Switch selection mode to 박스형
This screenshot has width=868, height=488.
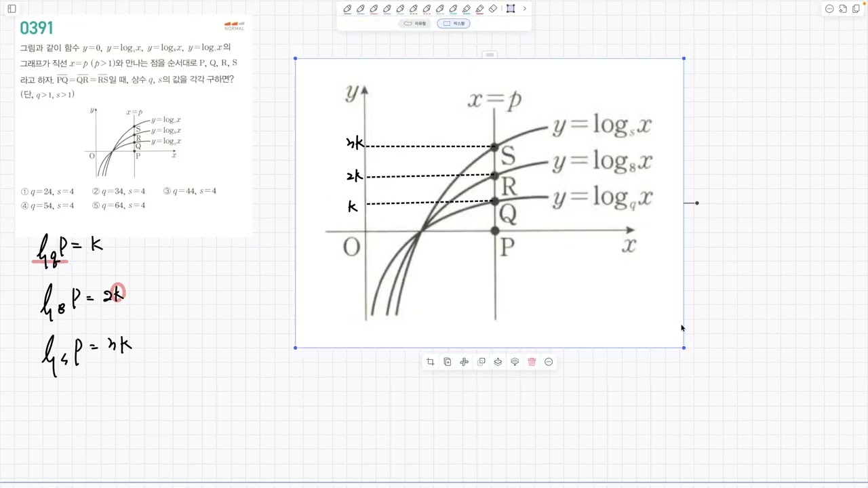pyautogui.click(x=454, y=24)
